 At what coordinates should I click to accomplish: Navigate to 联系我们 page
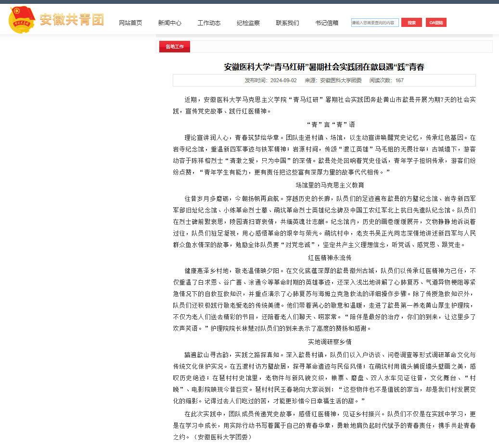pyautogui.click(x=287, y=23)
